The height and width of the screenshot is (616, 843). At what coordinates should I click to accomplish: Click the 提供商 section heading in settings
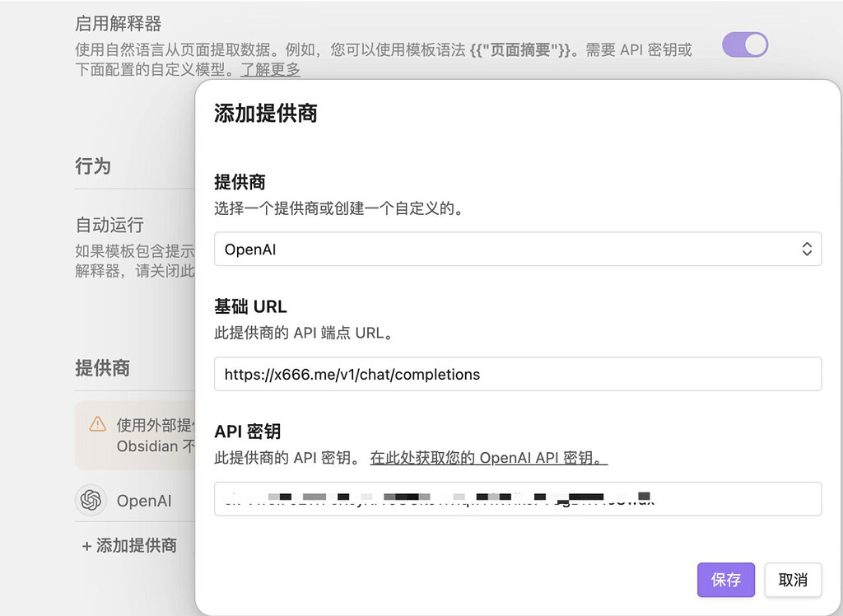coord(102,368)
